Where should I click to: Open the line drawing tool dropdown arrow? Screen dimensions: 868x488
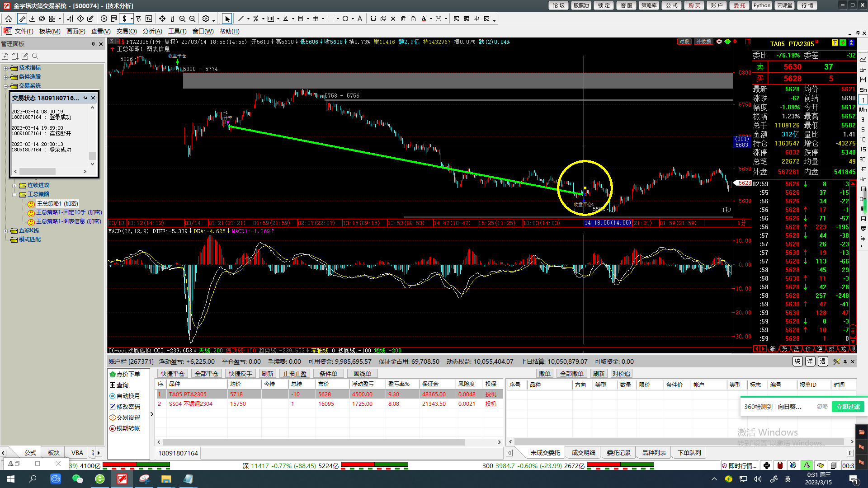coord(248,19)
